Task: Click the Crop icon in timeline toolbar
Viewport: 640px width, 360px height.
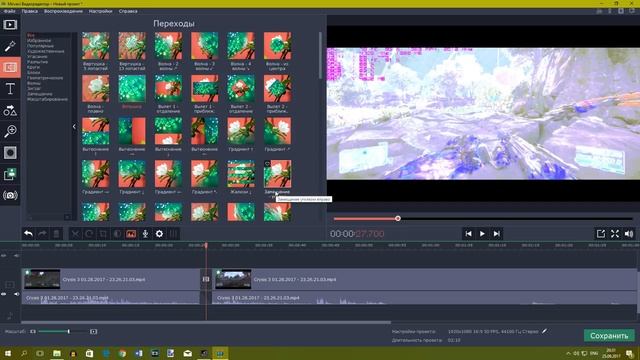Action: click(x=103, y=233)
